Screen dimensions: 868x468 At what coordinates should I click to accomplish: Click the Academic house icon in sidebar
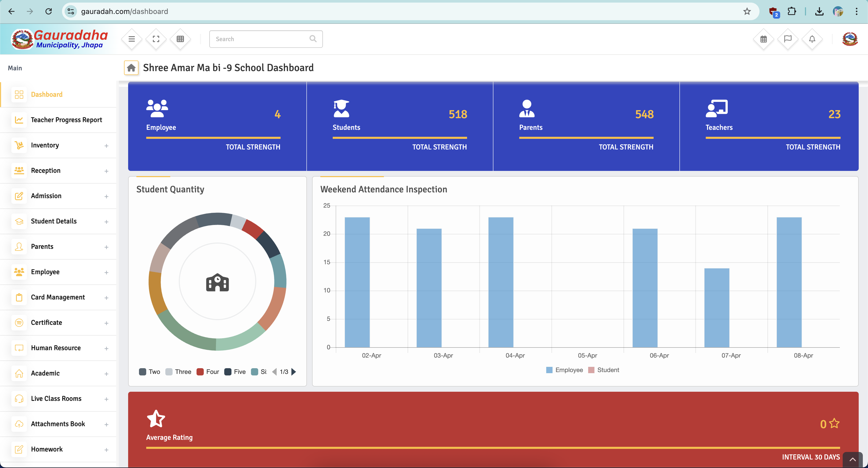(x=19, y=373)
